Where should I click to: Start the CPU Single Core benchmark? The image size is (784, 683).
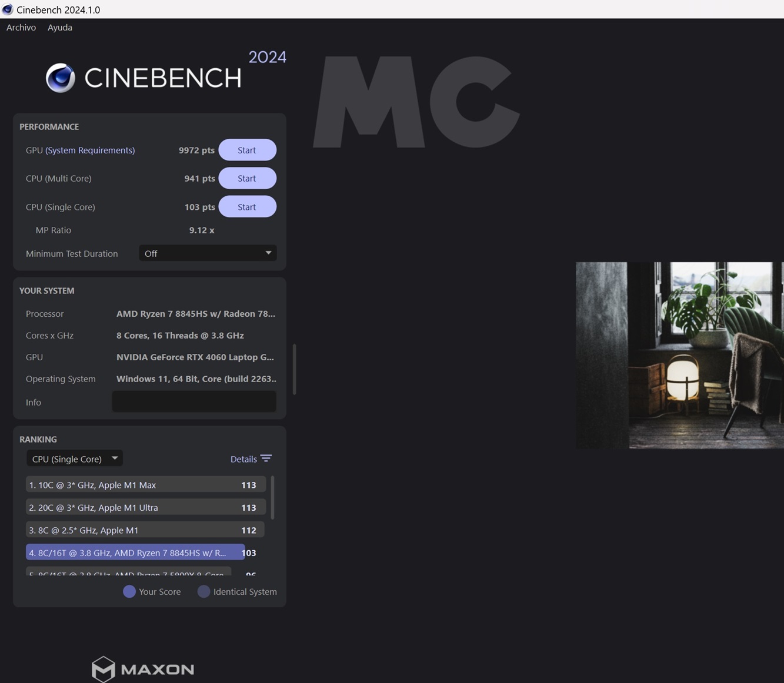coord(247,207)
